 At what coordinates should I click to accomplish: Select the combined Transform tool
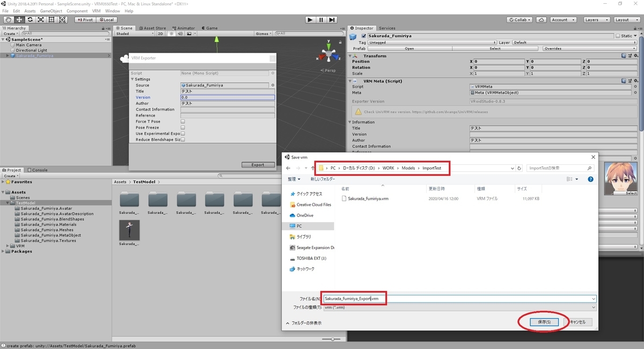click(x=63, y=20)
